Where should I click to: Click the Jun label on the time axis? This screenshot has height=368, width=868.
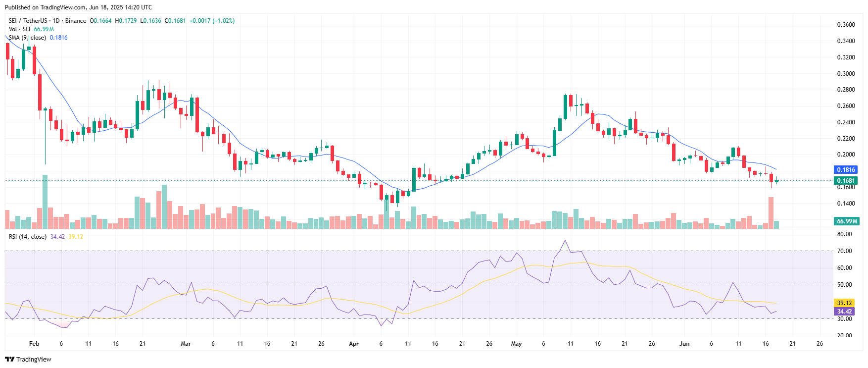click(x=684, y=343)
